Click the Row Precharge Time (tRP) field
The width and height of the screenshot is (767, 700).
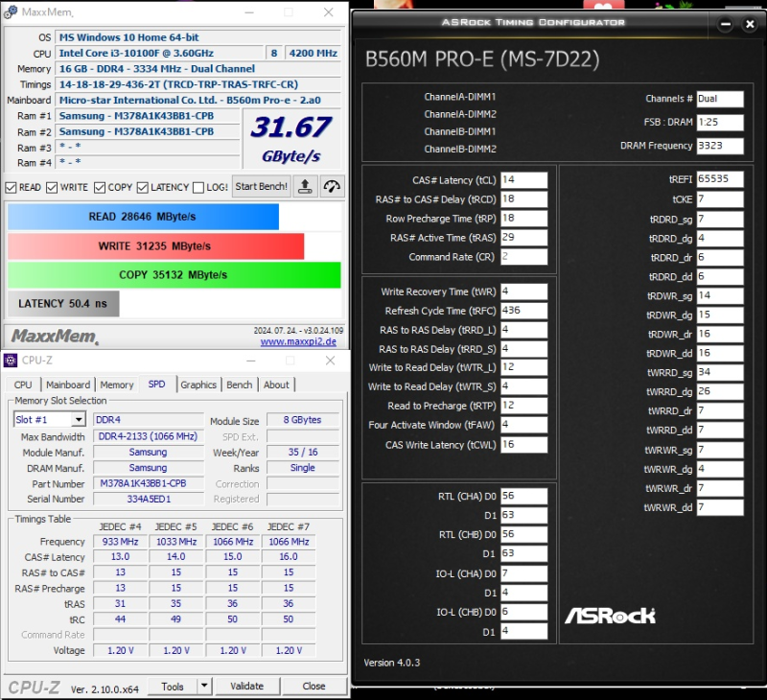tap(523, 219)
